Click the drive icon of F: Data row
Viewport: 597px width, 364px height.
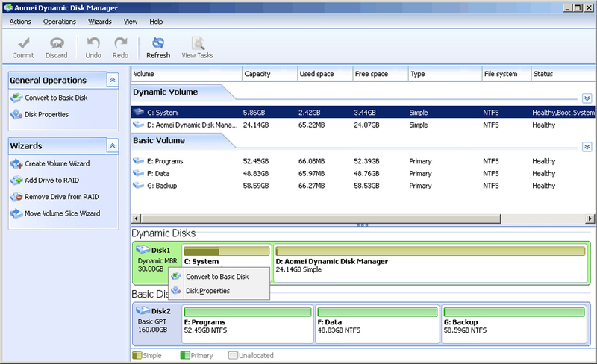(139, 173)
